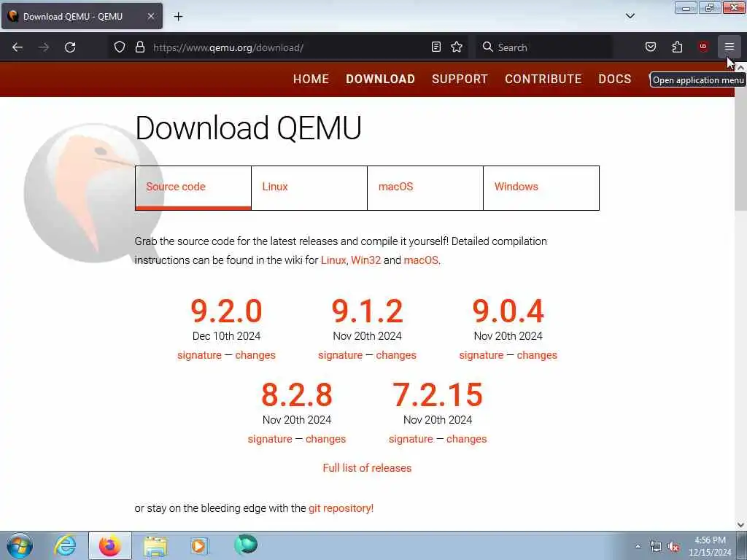The width and height of the screenshot is (747, 560).
Task: Open the Linux wiki compilation link
Action: click(333, 260)
